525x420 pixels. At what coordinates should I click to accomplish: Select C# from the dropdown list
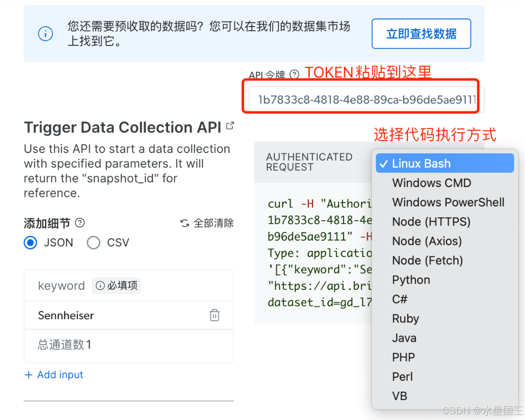point(444,299)
